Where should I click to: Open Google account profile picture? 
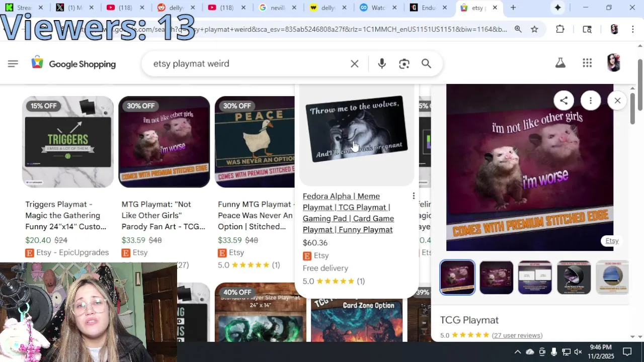[614, 63]
